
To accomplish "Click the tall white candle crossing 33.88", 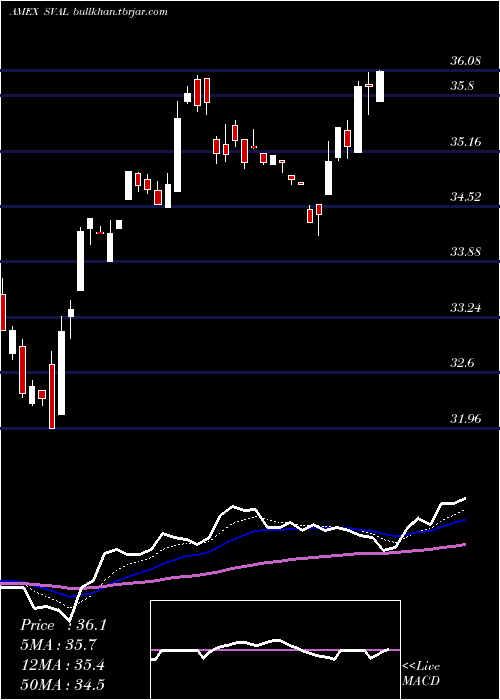I will (80, 261).
